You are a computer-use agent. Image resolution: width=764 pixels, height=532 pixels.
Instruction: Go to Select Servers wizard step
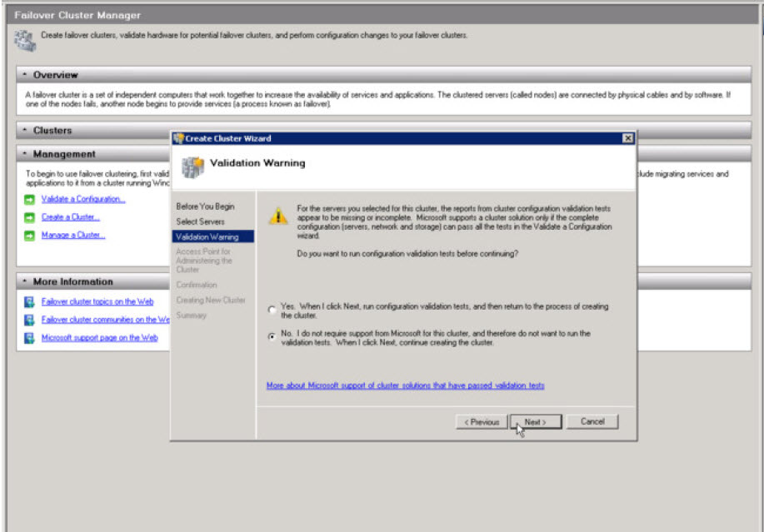click(200, 221)
